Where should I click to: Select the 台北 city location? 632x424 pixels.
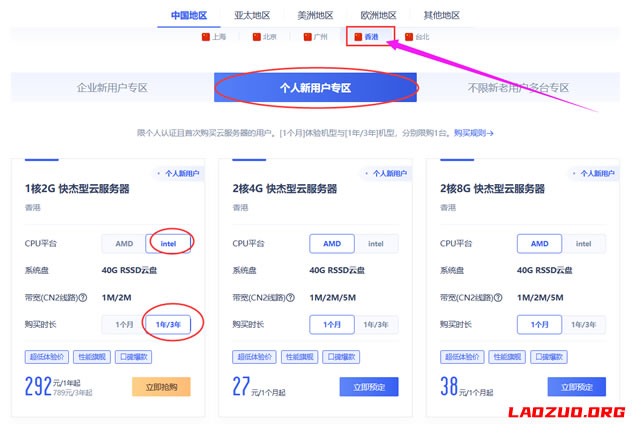pos(417,37)
